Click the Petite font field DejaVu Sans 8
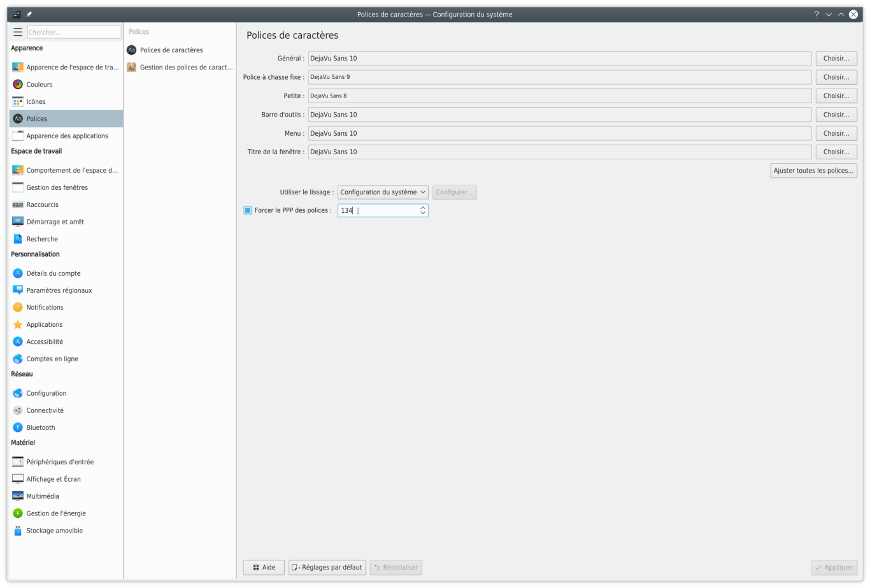The height and width of the screenshot is (588, 870). coord(560,96)
